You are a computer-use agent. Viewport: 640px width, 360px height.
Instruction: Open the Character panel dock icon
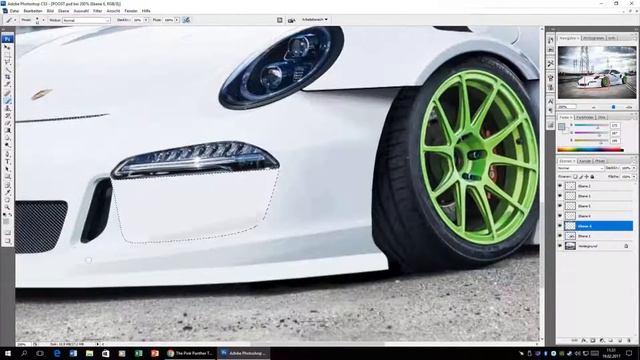point(551,101)
